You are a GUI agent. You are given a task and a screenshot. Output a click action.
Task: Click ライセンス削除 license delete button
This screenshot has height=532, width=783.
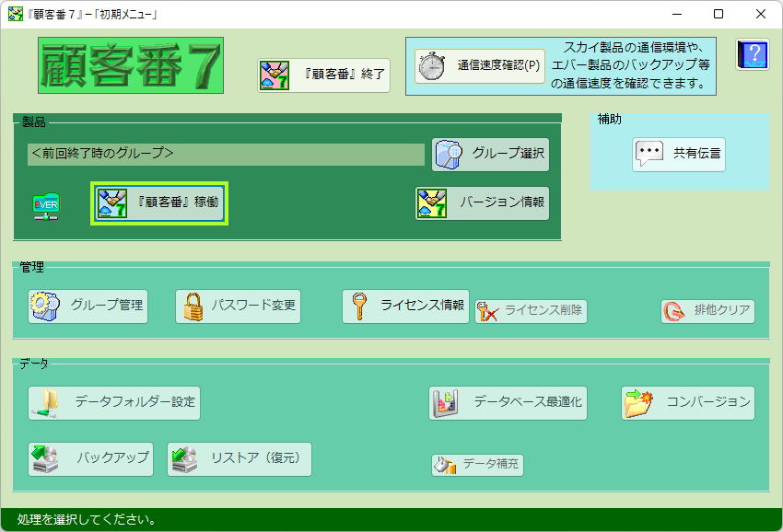(x=531, y=311)
